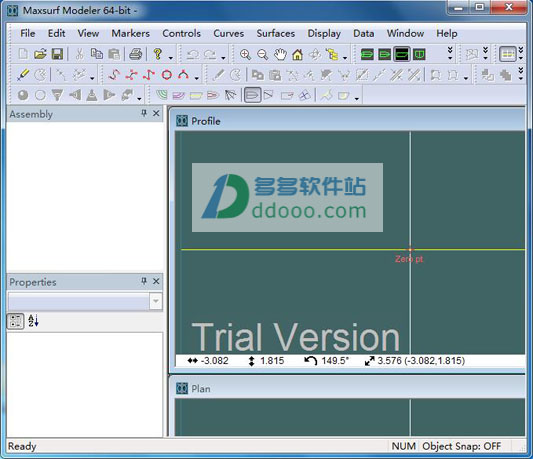Open the Data menu
The width and height of the screenshot is (533, 459).
364,33
